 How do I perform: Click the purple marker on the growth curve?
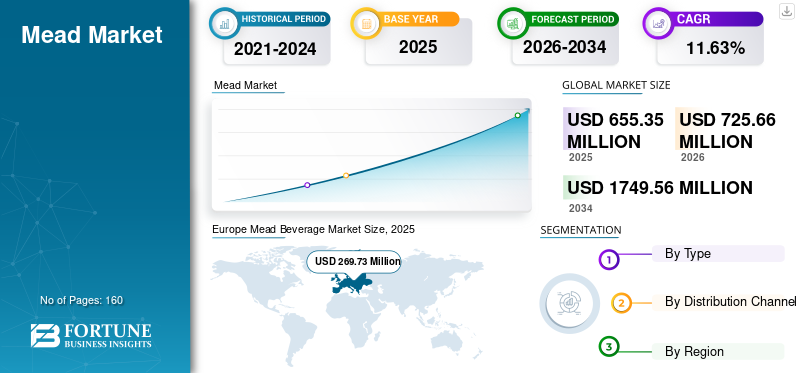307,185
